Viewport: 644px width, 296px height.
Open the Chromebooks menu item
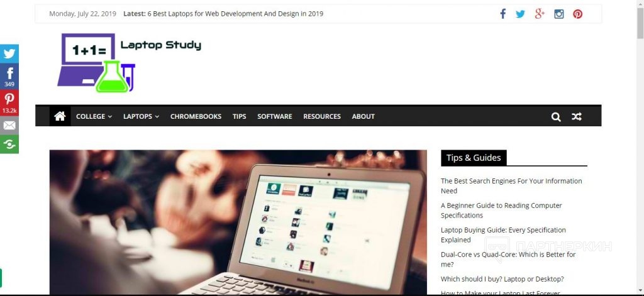click(196, 117)
